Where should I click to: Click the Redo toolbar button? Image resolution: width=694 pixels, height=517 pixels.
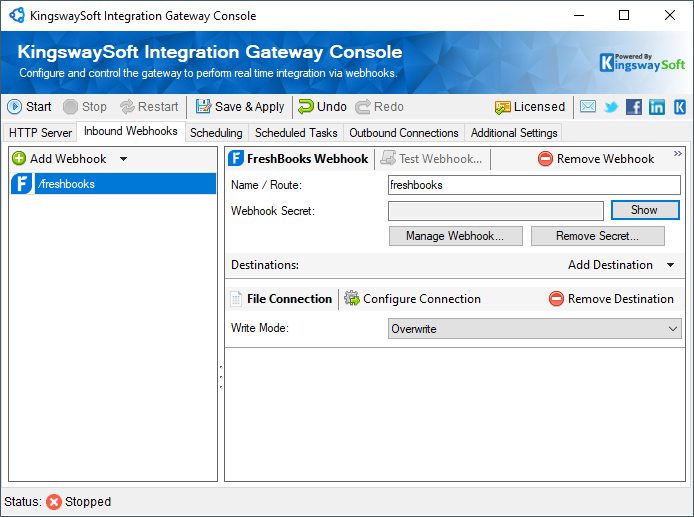tap(380, 107)
